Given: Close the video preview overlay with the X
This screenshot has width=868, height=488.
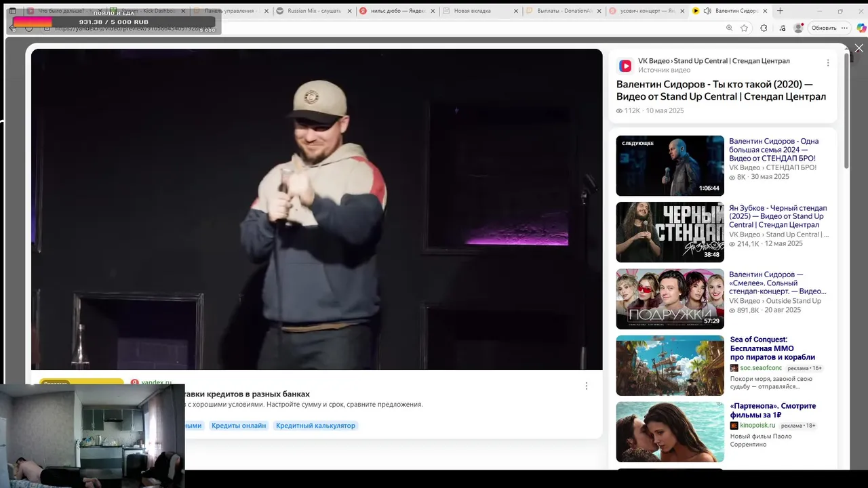Looking at the screenshot, I should point(859,48).
